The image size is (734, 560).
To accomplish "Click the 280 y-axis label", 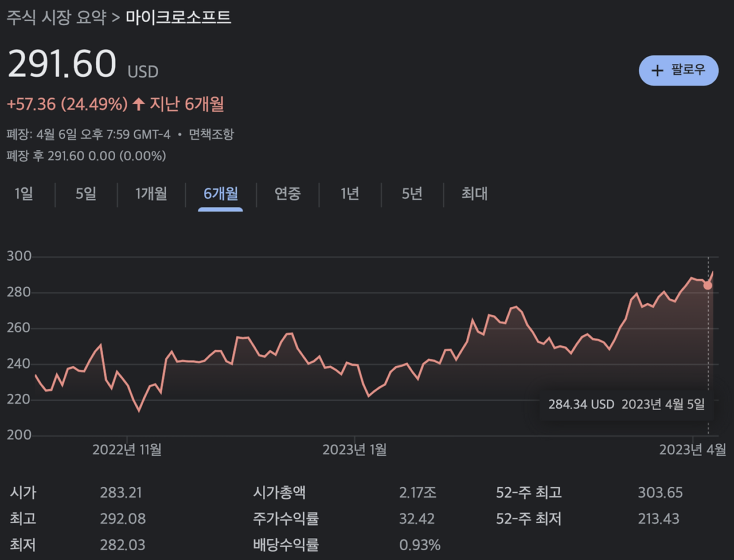I will click(19, 292).
